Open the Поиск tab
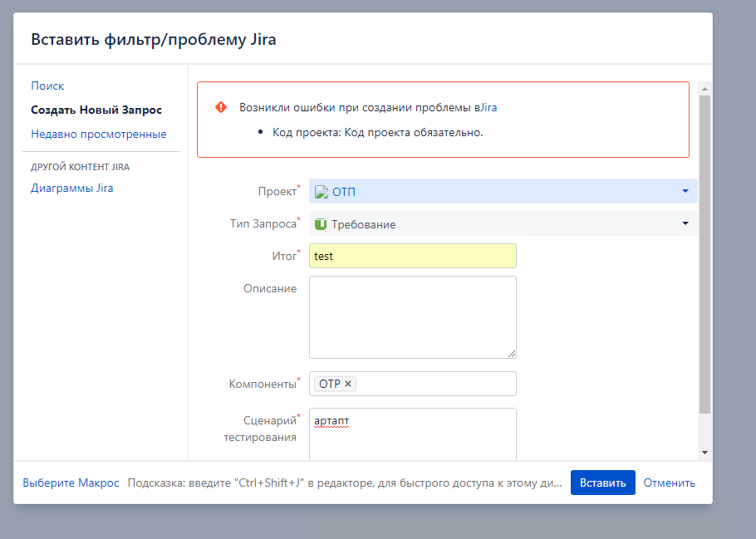This screenshot has width=756, height=539. [x=47, y=86]
